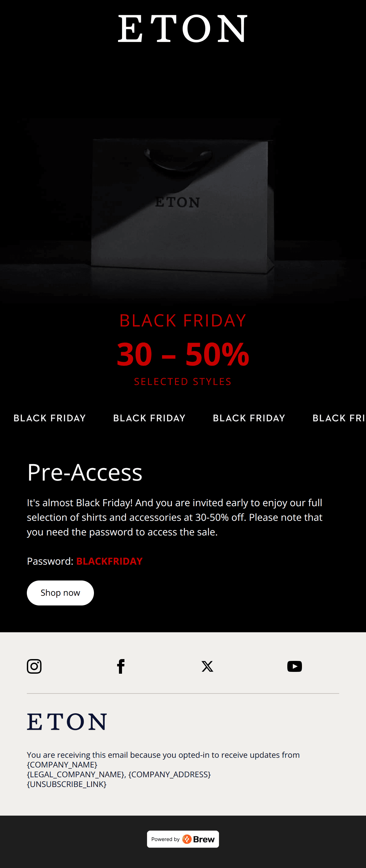Viewport: 366px width, 868px height.
Task: Click the {LEGAL_COMPANY_NAME} placeholder
Action: 76,774
